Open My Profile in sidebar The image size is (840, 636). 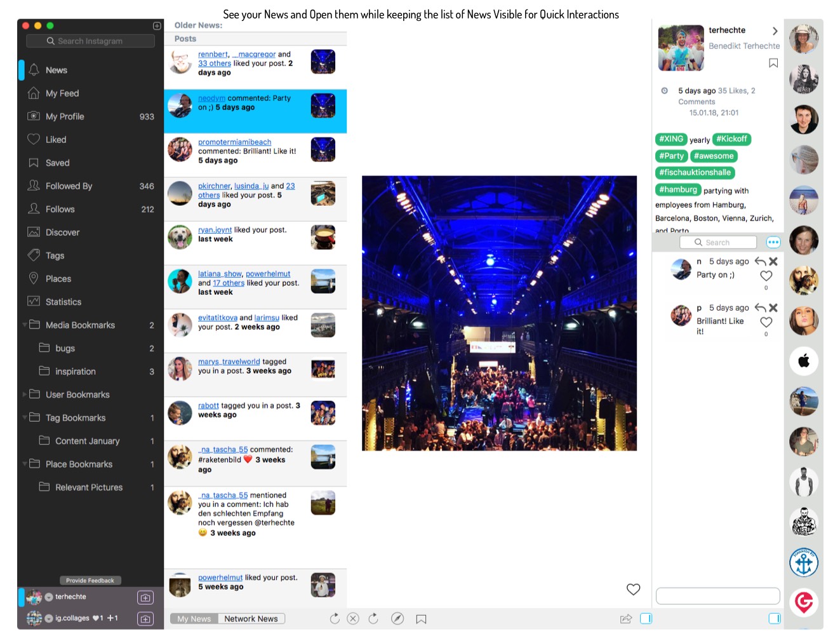[90, 116]
